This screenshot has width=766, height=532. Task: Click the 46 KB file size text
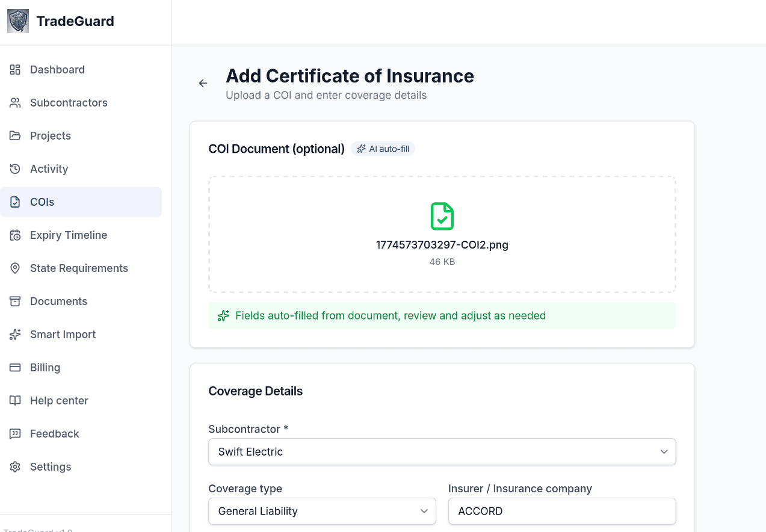pyautogui.click(x=442, y=262)
